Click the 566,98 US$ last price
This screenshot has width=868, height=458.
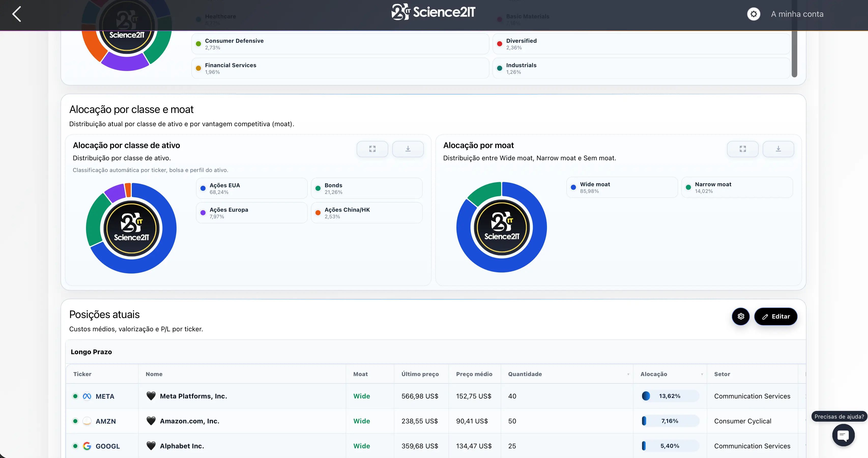point(420,396)
